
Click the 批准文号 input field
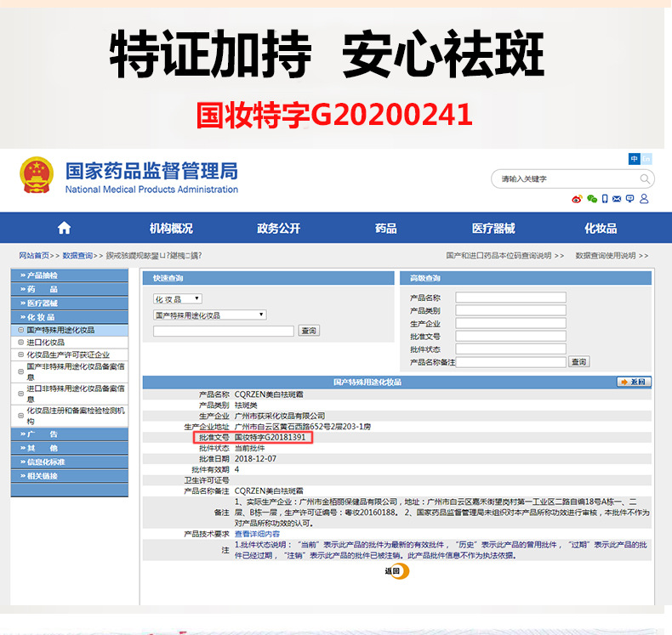pos(511,336)
